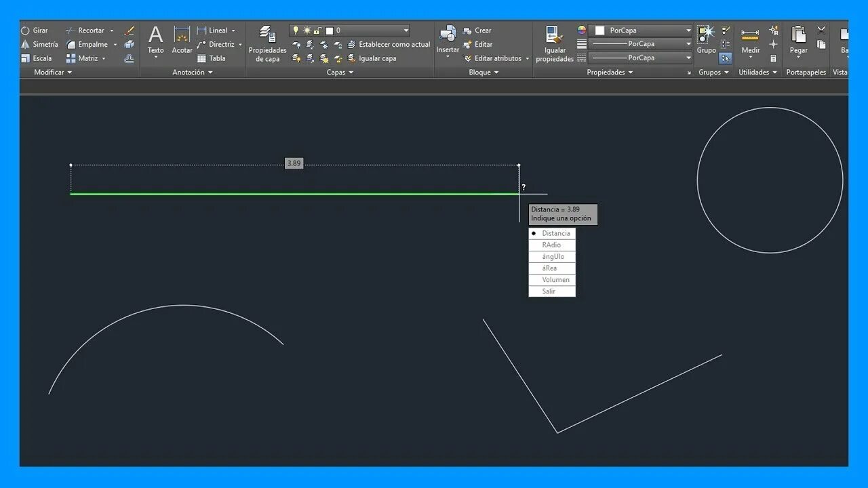
Task: Select the Empalme fillet tool
Action: click(x=87, y=44)
